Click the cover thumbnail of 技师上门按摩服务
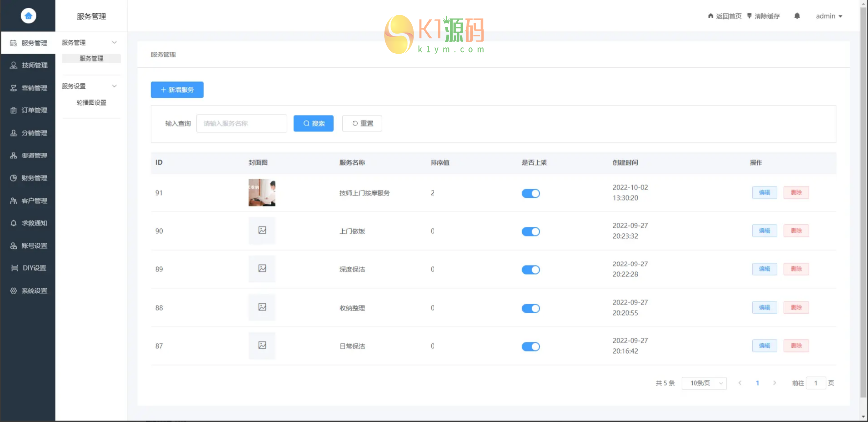The height and width of the screenshot is (422, 868). (262, 193)
